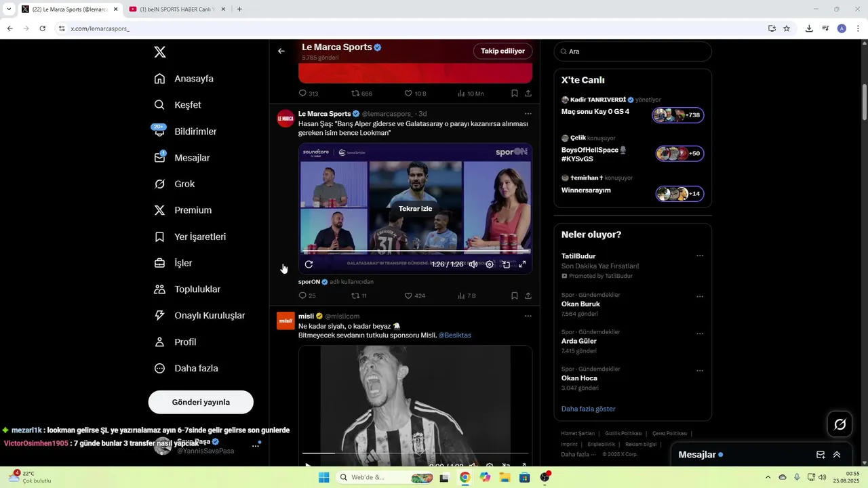This screenshot has height=488, width=868.
Task: Bookmark page with star icon
Action: tap(787, 28)
